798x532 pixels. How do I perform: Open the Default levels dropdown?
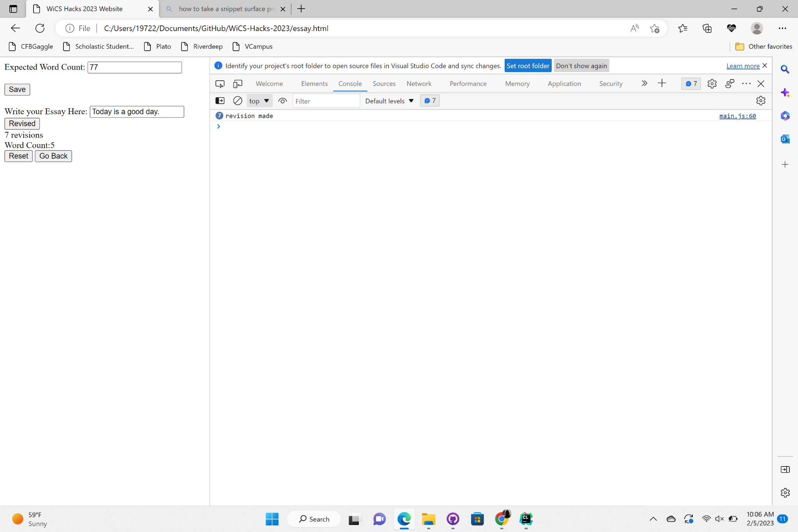[x=389, y=101]
